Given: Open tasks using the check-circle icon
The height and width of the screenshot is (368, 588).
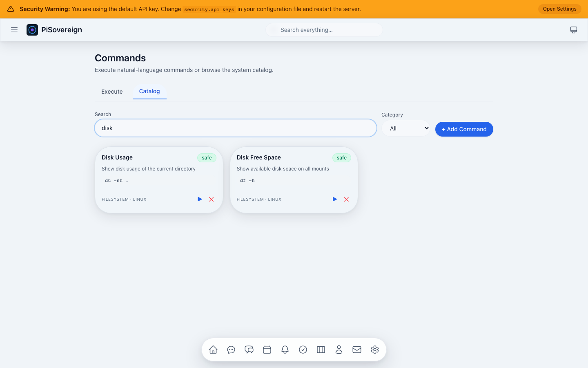Looking at the screenshot, I should click(x=303, y=350).
